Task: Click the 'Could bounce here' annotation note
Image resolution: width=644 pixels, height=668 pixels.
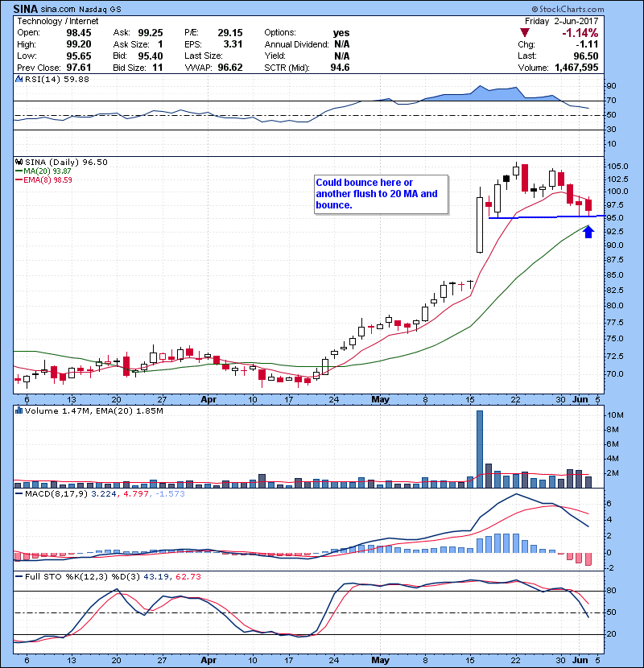Action: pos(381,194)
